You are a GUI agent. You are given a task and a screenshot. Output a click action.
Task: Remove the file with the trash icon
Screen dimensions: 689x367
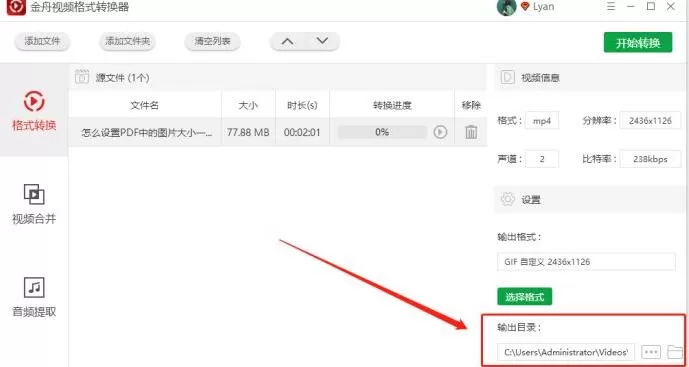(471, 132)
